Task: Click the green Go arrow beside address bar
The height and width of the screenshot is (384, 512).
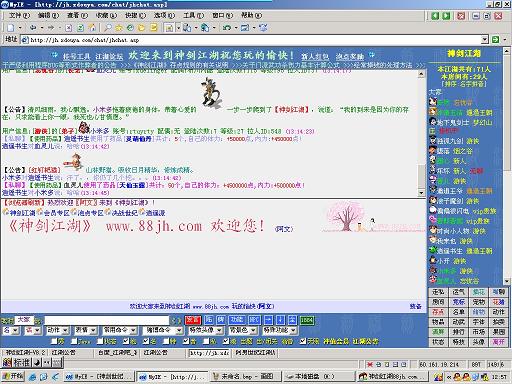Action: pos(496,40)
